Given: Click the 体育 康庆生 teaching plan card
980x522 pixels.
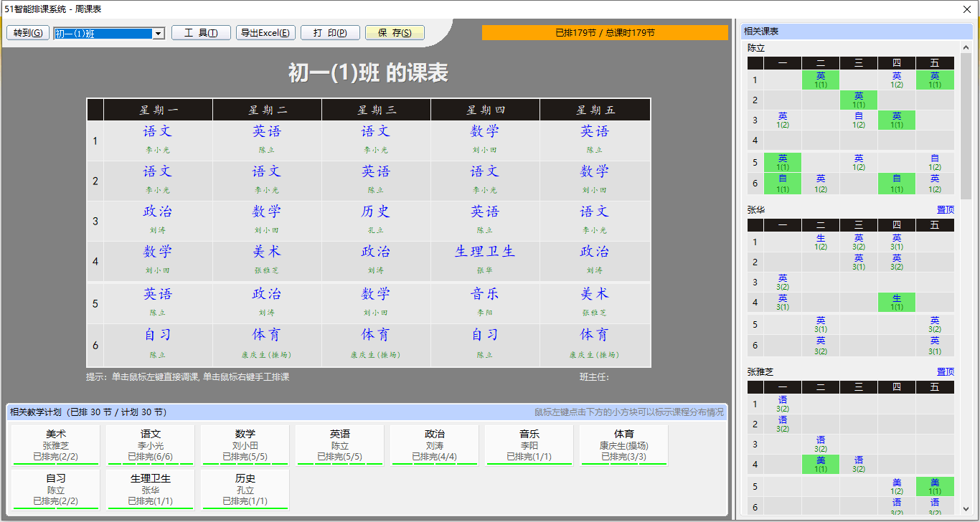Looking at the screenshot, I should 623,445.
